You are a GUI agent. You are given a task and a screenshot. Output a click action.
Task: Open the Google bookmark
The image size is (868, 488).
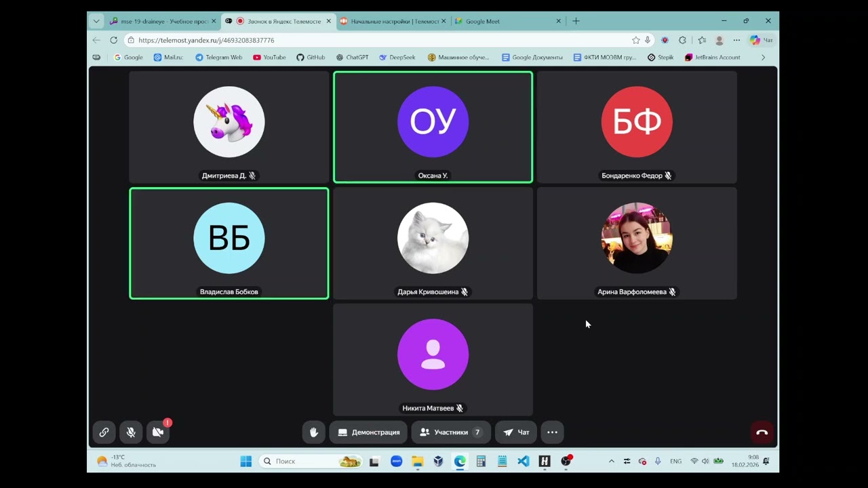click(128, 58)
